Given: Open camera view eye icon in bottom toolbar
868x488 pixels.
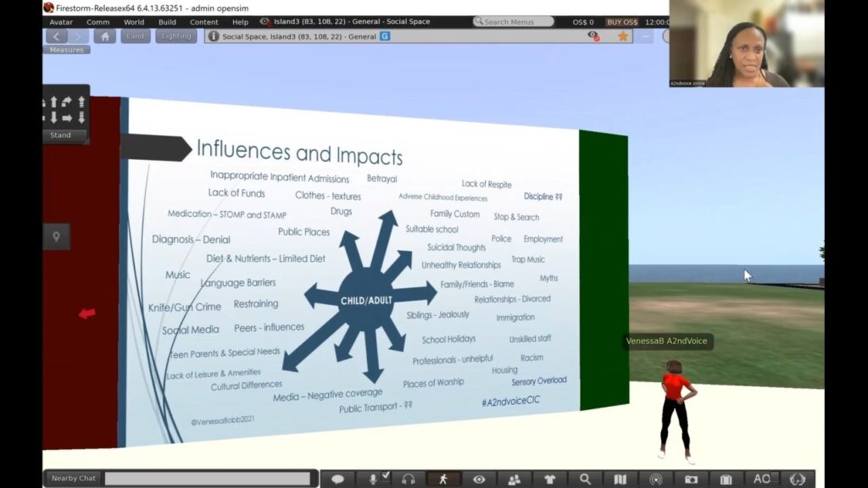Looking at the screenshot, I should click(x=480, y=480).
